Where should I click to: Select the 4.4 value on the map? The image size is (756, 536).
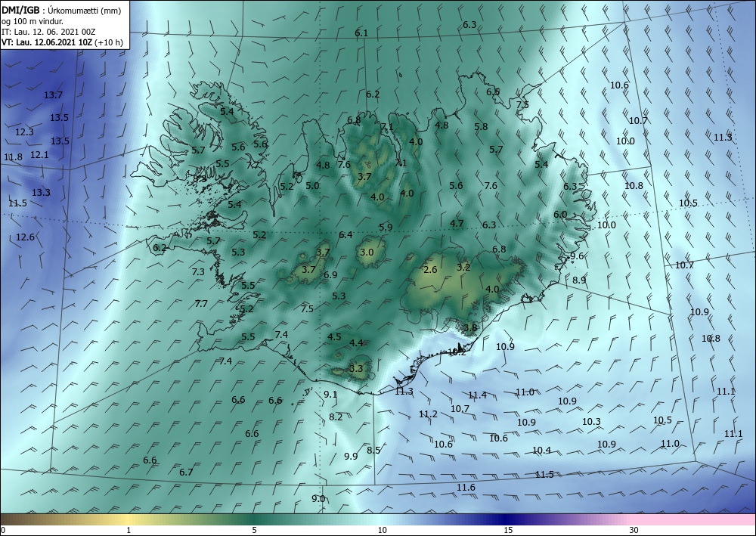(356, 343)
